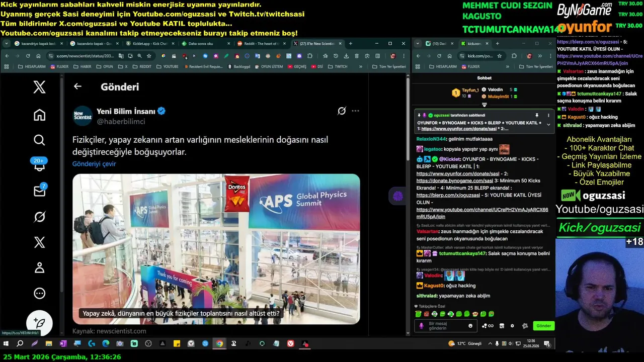The height and width of the screenshot is (362, 644).
Task: Open Kick currency icon below chat
Action: (488, 326)
